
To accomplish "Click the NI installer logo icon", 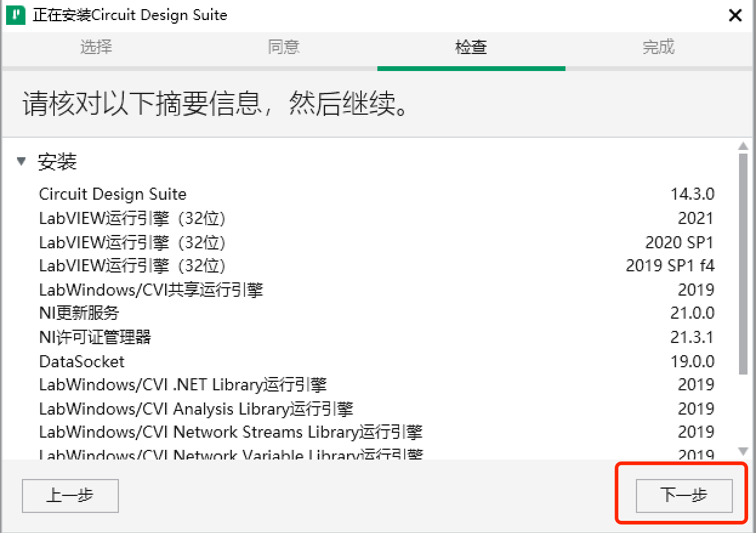I will [x=16, y=15].
